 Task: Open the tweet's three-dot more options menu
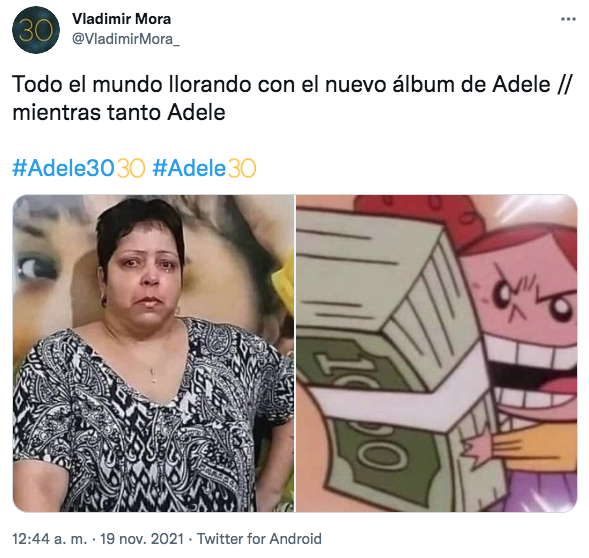(x=568, y=19)
